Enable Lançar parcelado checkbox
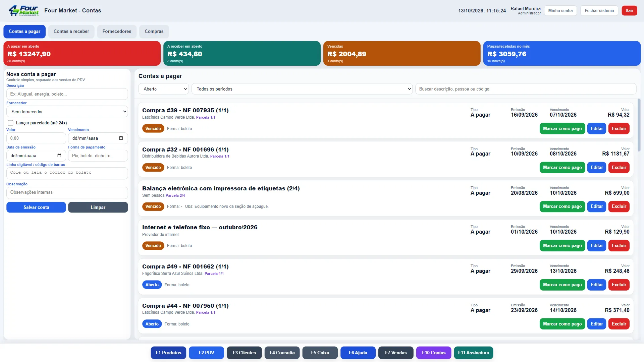Image resolution: width=644 pixels, height=362 pixels. coord(10,123)
